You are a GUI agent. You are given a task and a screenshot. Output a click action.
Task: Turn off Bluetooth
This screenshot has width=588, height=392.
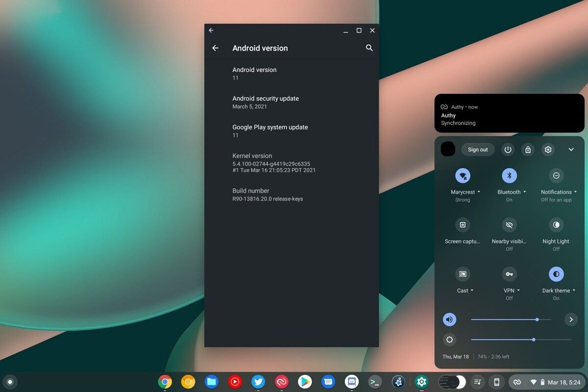tap(509, 176)
